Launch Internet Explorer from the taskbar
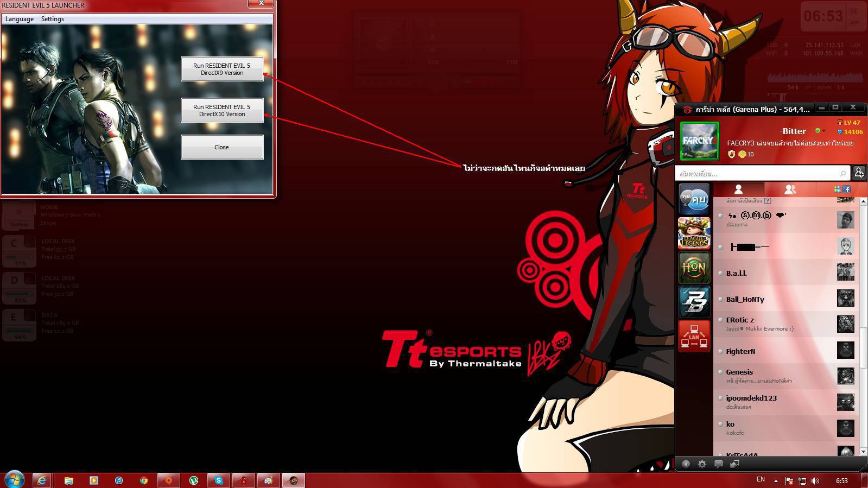The width and height of the screenshot is (868, 488). 42,480
